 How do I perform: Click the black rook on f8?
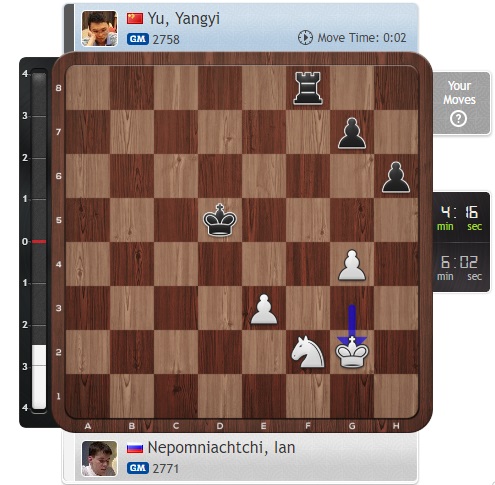coord(308,88)
